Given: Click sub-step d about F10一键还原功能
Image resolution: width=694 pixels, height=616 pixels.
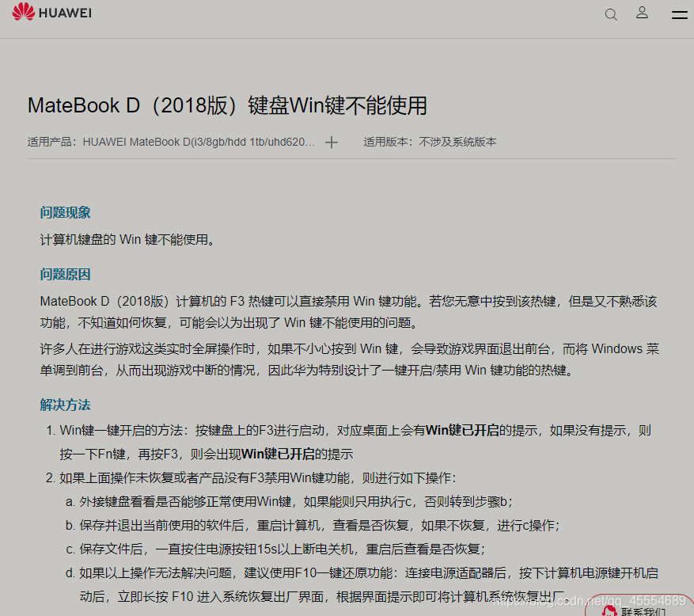Looking at the screenshot, I should pos(362,584).
